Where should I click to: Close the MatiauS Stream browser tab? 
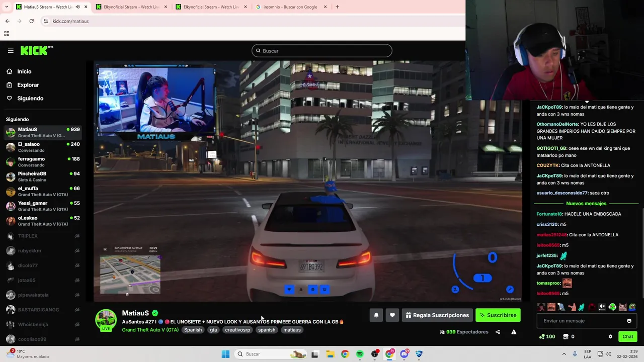(86, 7)
